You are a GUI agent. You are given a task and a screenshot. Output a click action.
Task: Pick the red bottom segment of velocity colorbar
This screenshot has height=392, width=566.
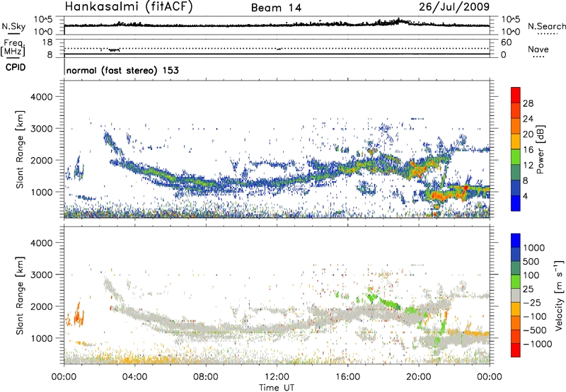point(516,350)
